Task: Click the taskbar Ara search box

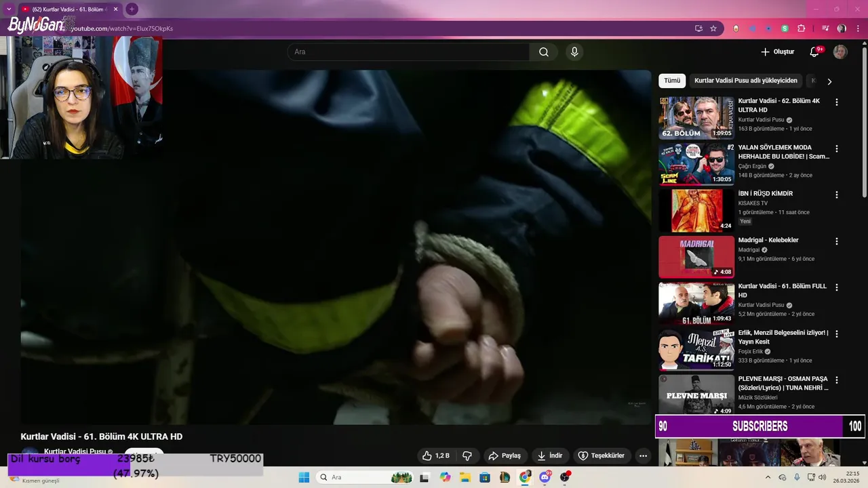Action: pyautogui.click(x=366, y=477)
